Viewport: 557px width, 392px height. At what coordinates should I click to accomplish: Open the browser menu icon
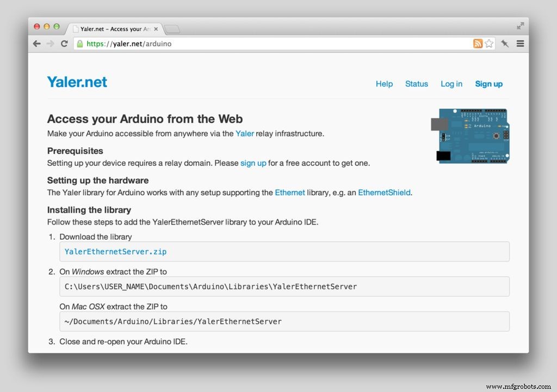[519, 43]
